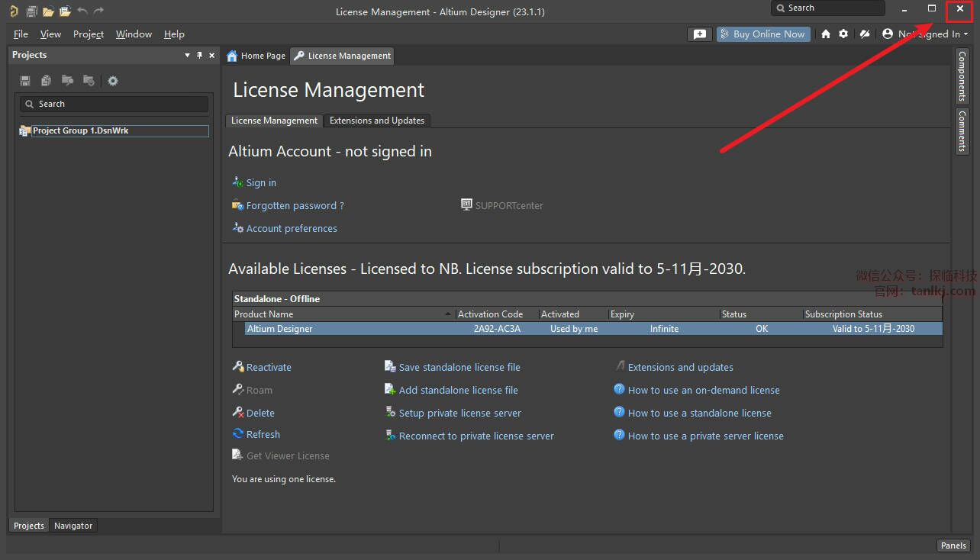Image resolution: width=980 pixels, height=560 pixels.
Task: Click the Panels button in status bar
Action: 954,546
